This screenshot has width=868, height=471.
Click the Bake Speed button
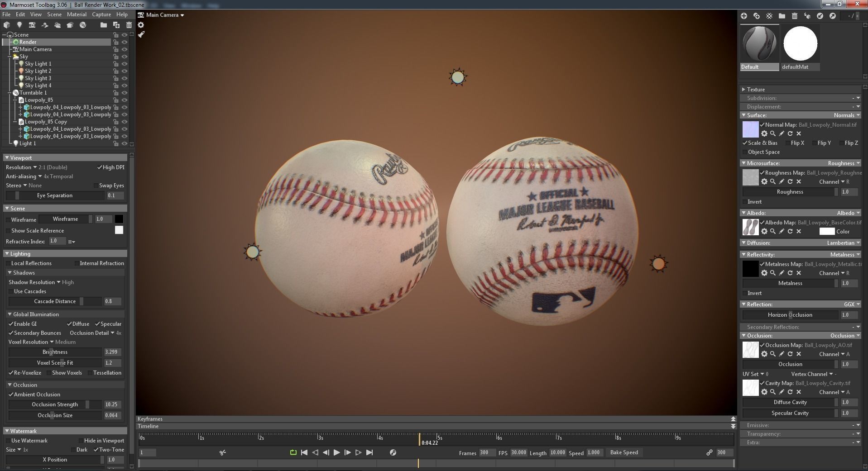(624, 452)
